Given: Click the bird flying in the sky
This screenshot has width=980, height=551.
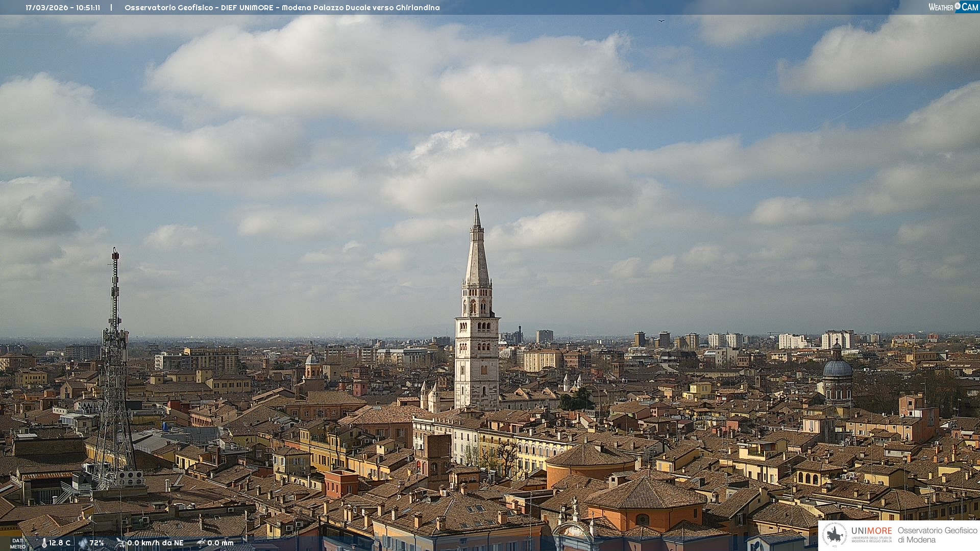Looking at the screenshot, I should click(661, 21).
